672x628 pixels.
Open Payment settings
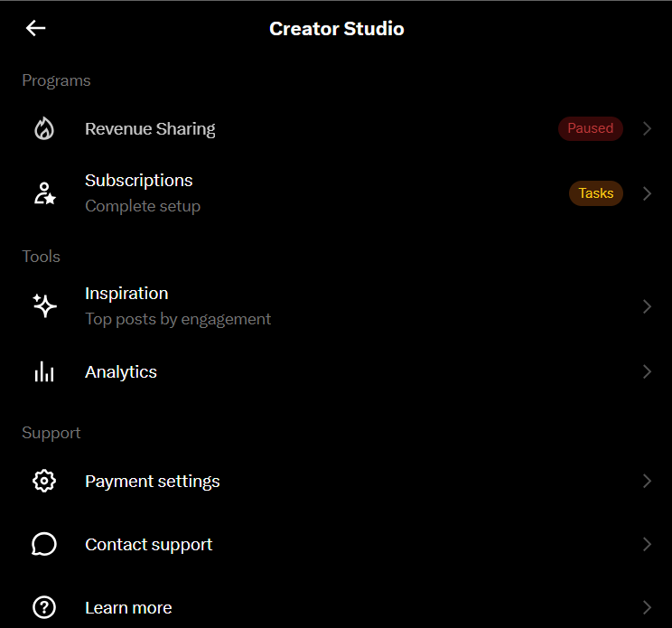click(x=336, y=481)
